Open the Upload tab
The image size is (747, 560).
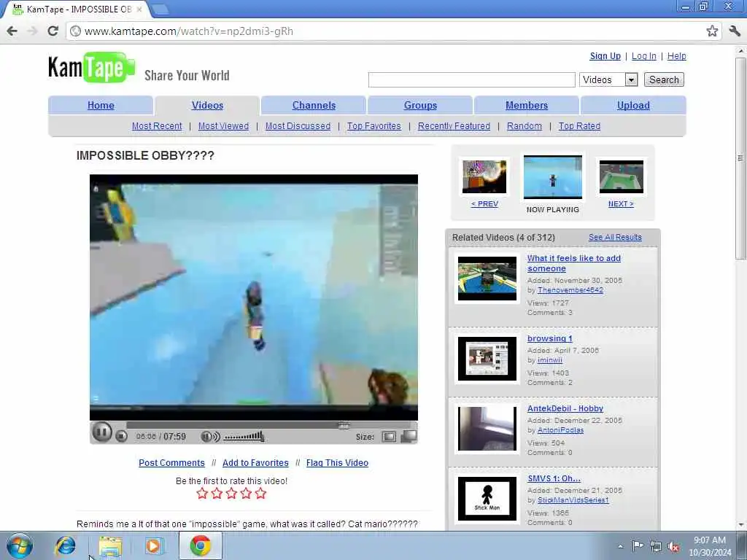click(x=633, y=105)
